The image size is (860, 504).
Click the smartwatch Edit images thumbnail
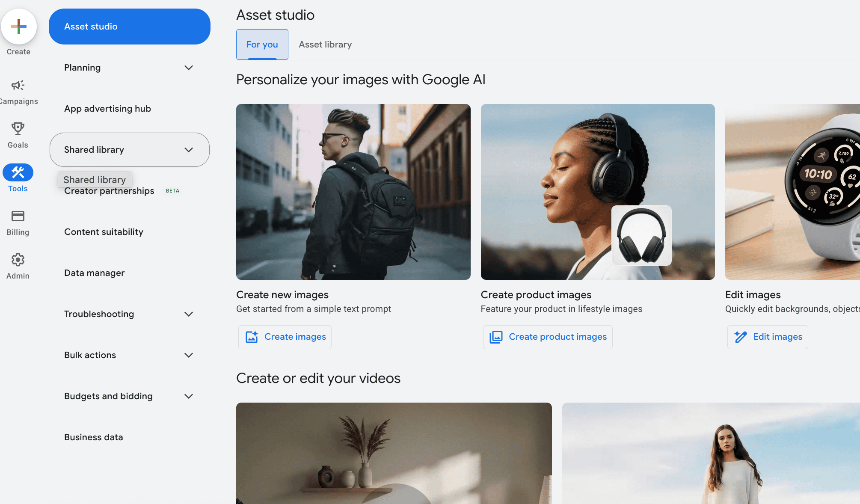coord(792,192)
